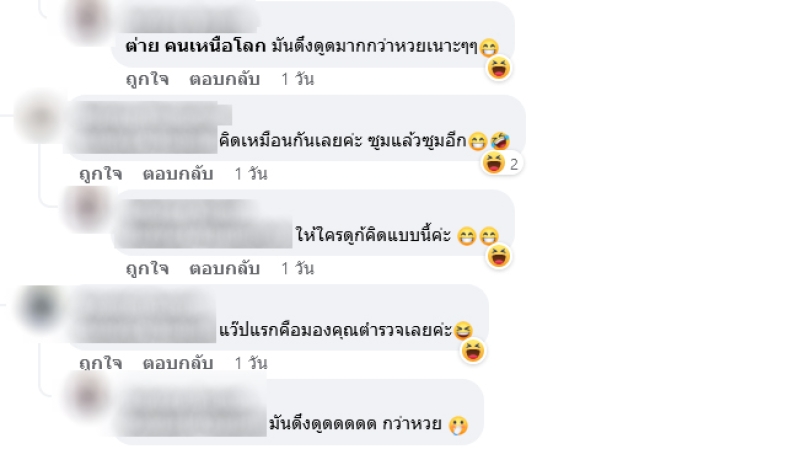Reply to 'ให้ใครดูก้คิดแบบนี้ค่ะ' comment
Viewport: 800px width, 449px height.
point(224,268)
